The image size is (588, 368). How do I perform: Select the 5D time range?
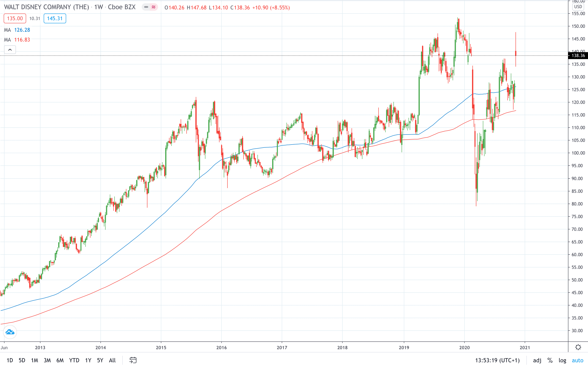[x=22, y=360]
